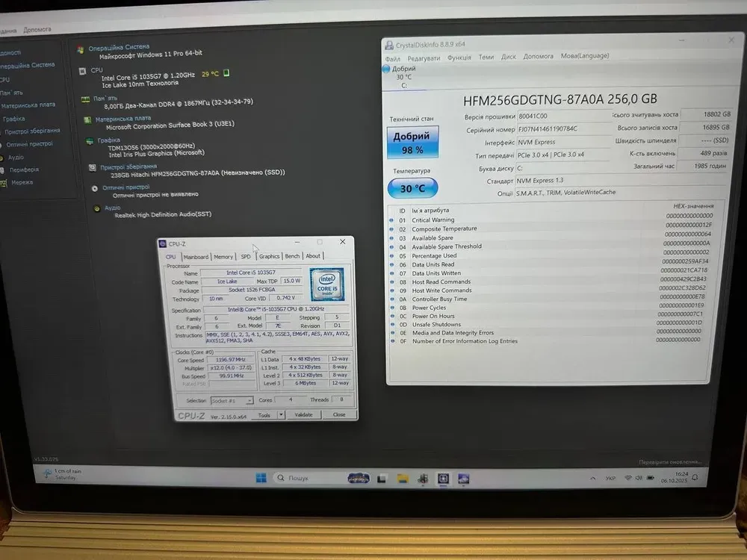Click the Аудіо speaker icon in summary
The image size is (747, 560).
97,208
